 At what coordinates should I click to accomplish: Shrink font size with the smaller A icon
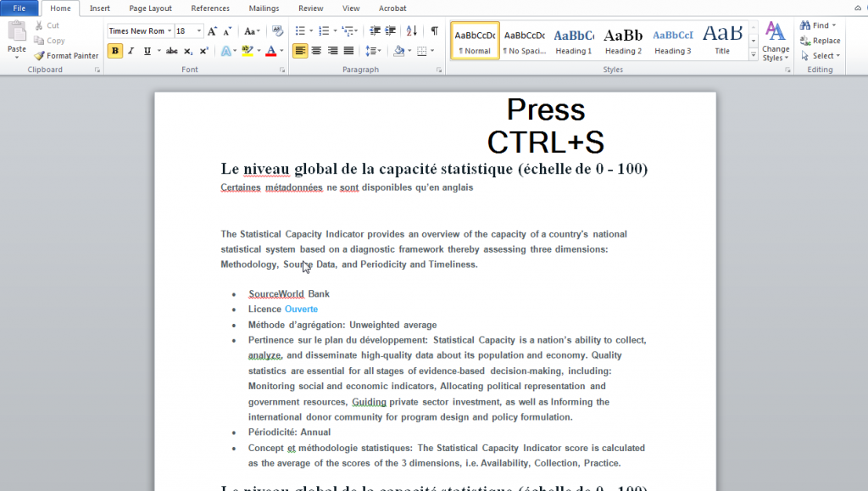click(x=227, y=31)
